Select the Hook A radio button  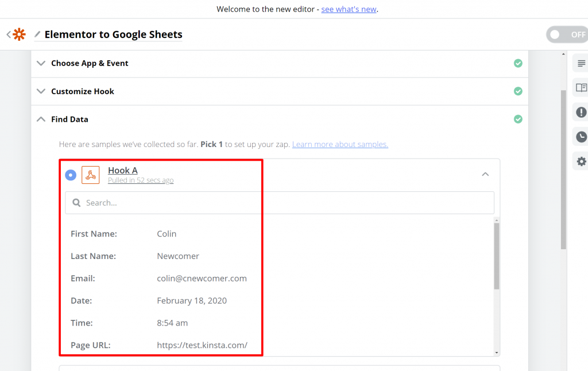coord(71,175)
